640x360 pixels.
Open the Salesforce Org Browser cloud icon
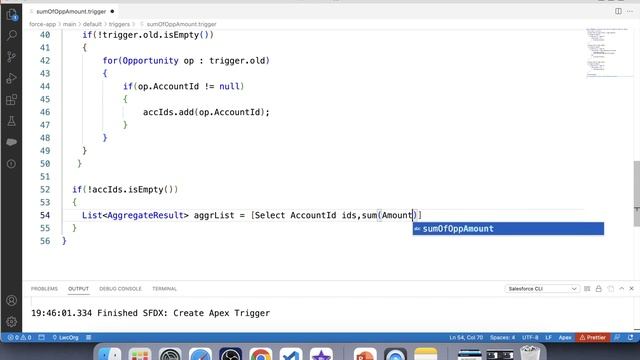(x=11, y=142)
